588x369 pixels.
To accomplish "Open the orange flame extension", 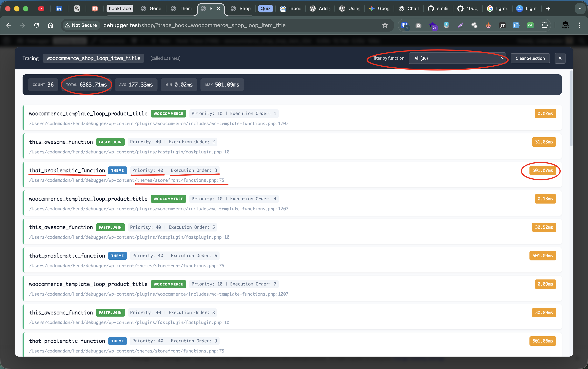I will pos(488,25).
